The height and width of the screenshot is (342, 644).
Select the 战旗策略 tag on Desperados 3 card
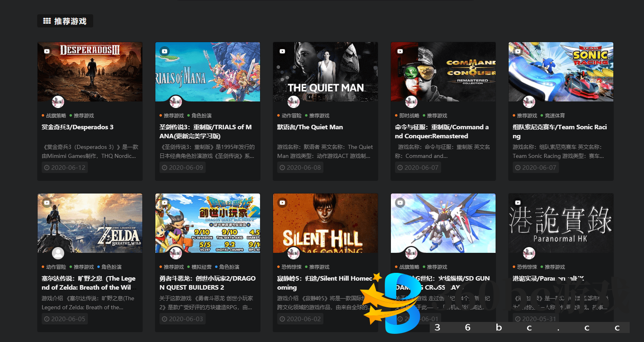[56, 116]
